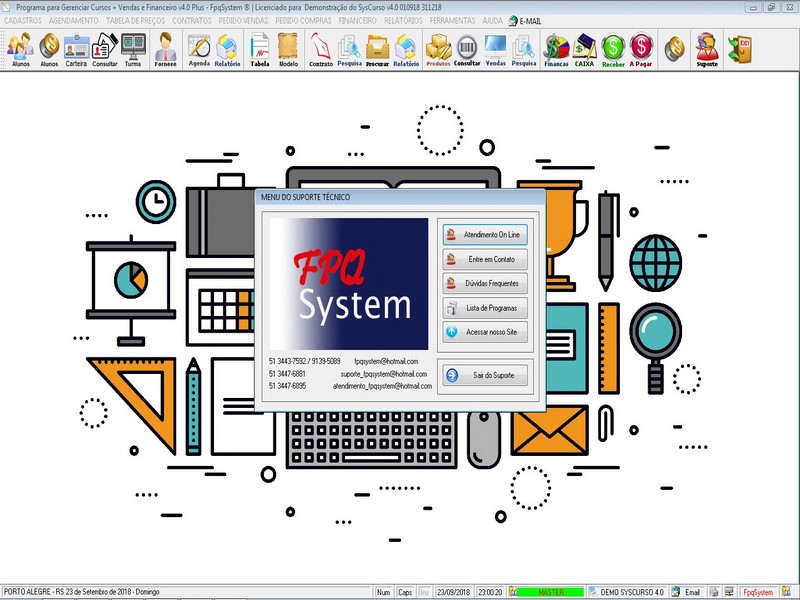Viewport: 800px width, 600px height.
Task: Click the exit door toolbar icon
Action: (x=739, y=48)
